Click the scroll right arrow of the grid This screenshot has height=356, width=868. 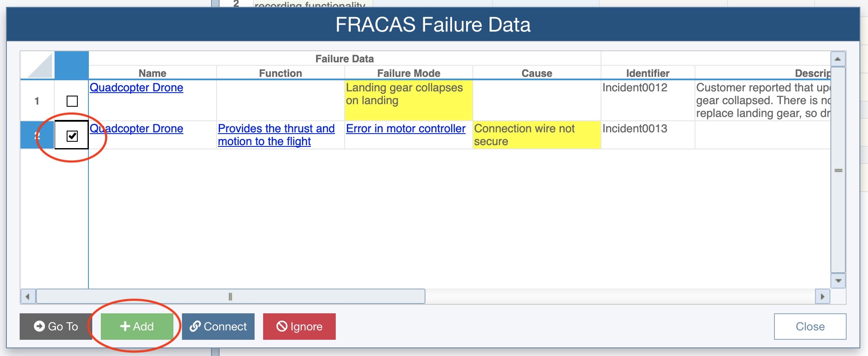(x=822, y=296)
